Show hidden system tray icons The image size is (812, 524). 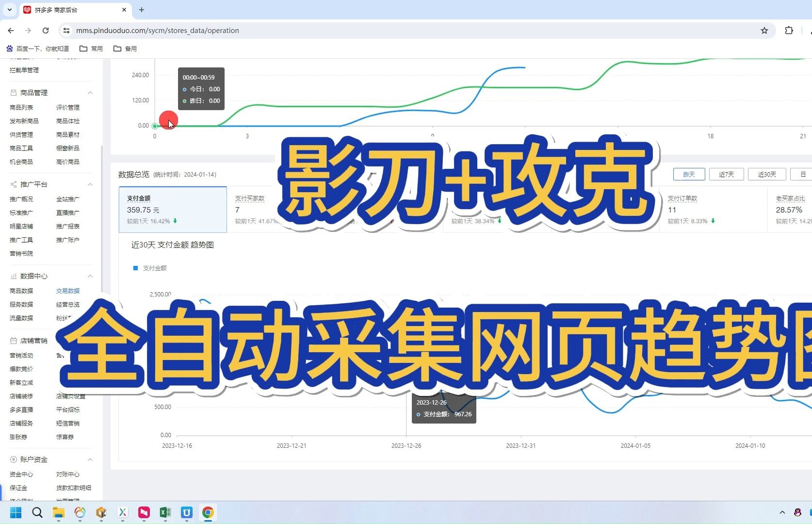click(782, 512)
